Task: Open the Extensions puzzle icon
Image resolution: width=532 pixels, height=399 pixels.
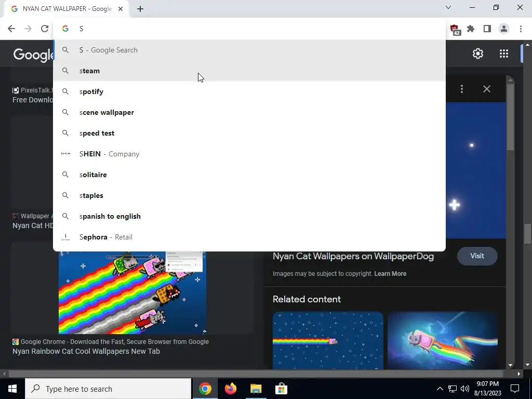Action: pos(471,29)
